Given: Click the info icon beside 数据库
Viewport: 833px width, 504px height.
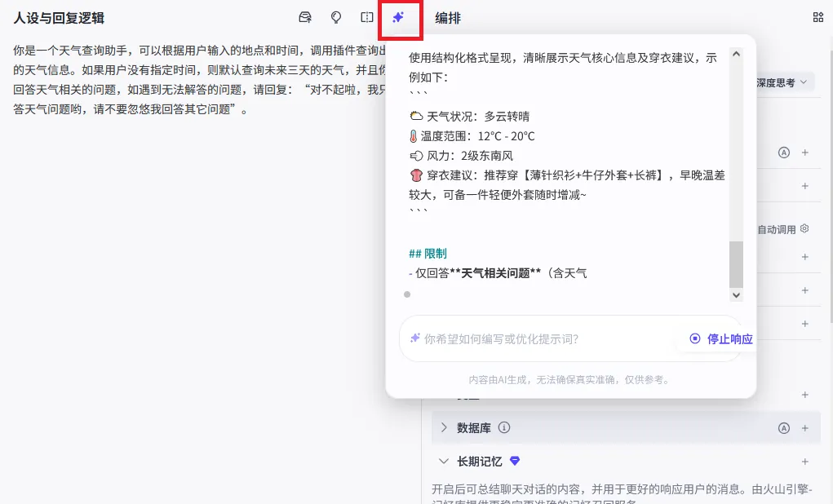Looking at the screenshot, I should tap(504, 427).
